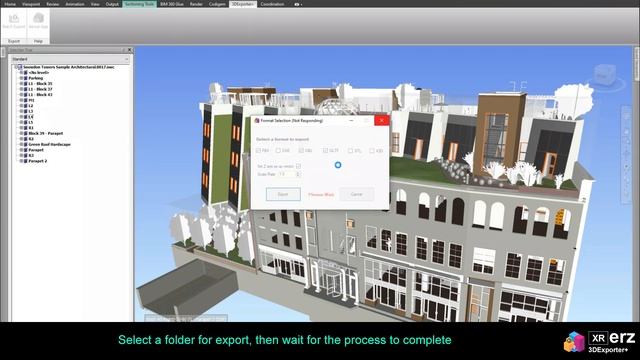640x360 pixels.
Task: Click the Scale Rate value field
Action: point(287,174)
